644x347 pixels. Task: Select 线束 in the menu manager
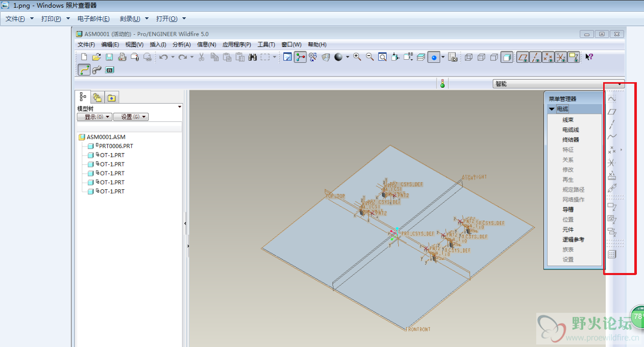(x=568, y=120)
